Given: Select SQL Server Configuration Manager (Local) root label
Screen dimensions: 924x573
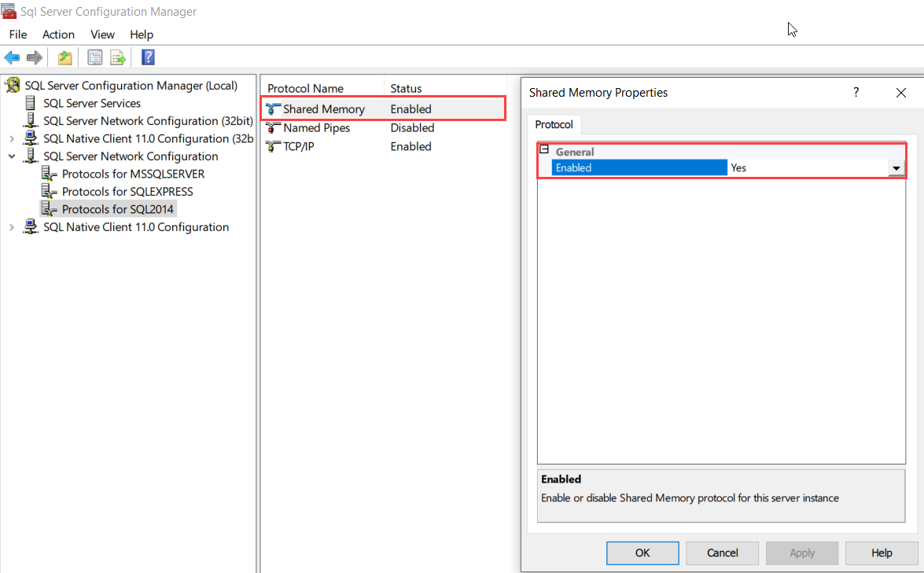Looking at the screenshot, I should coord(131,86).
